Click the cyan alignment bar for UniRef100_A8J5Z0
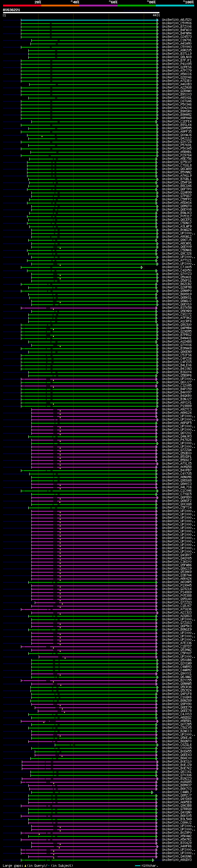This screenshot has width=197, height=868. pos(89,20)
